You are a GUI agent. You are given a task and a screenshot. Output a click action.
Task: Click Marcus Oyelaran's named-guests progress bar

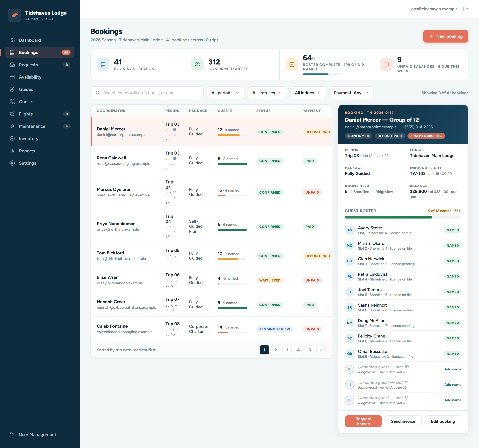point(232,195)
